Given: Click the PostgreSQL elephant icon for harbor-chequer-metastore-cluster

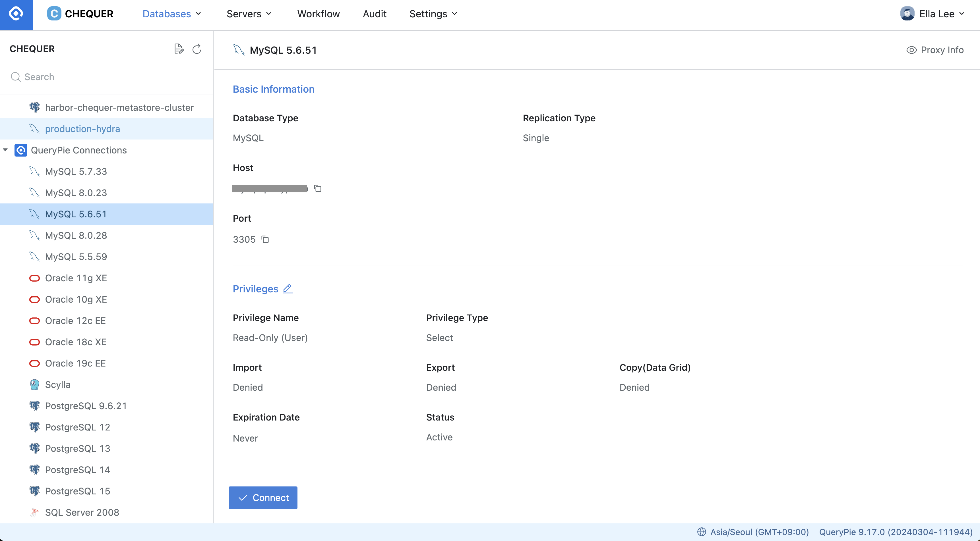Looking at the screenshot, I should tap(34, 108).
